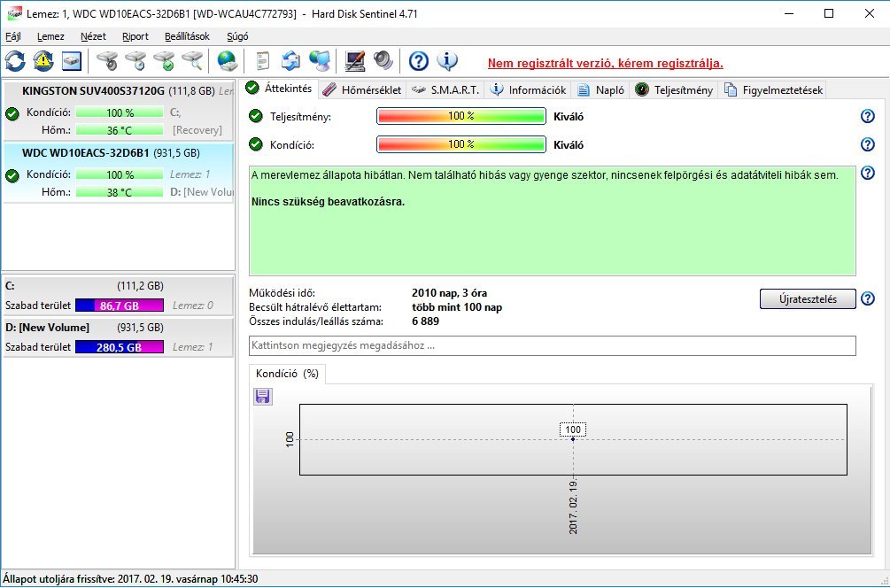Click the notepad report toolbar icon
890x588 pixels.
point(262,61)
